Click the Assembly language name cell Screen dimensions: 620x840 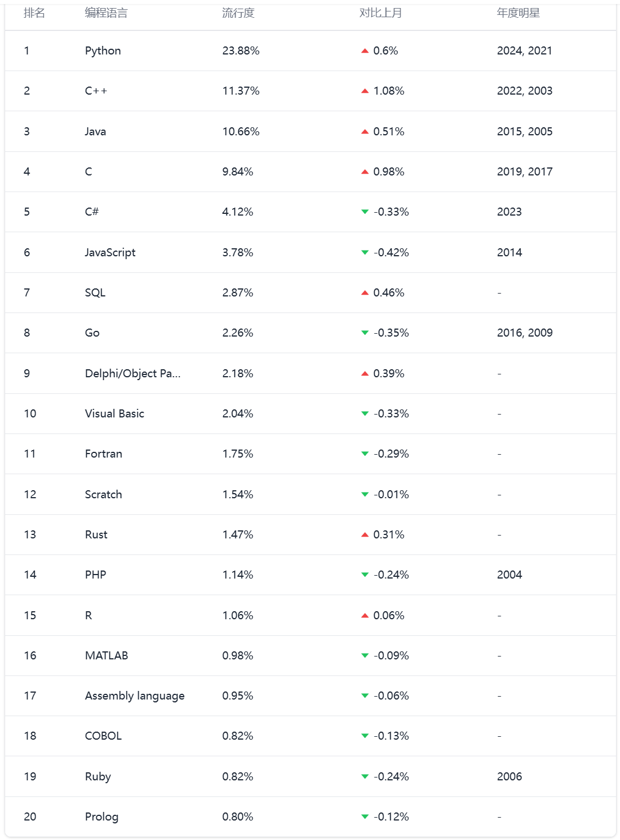tap(135, 696)
